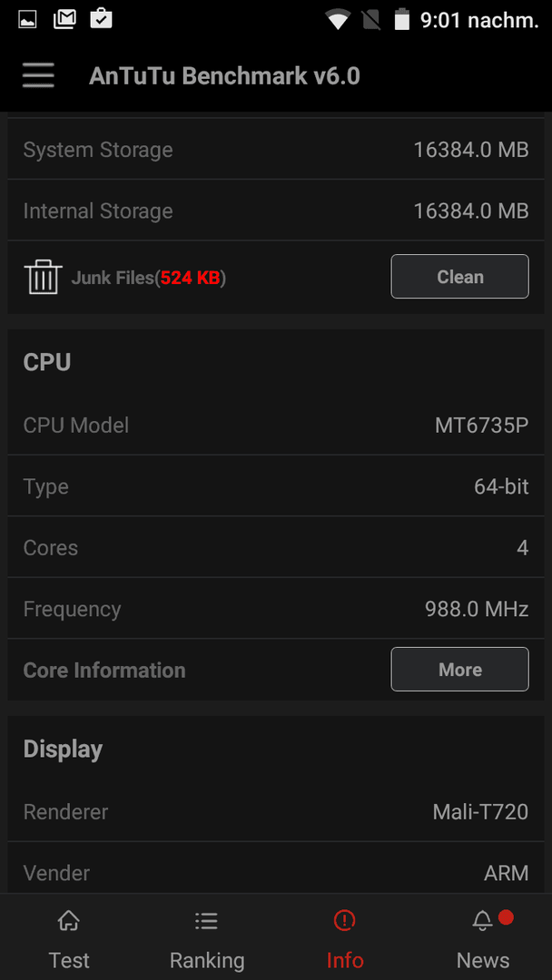
Task: Switch to the News tab label
Action: pyautogui.click(x=483, y=960)
